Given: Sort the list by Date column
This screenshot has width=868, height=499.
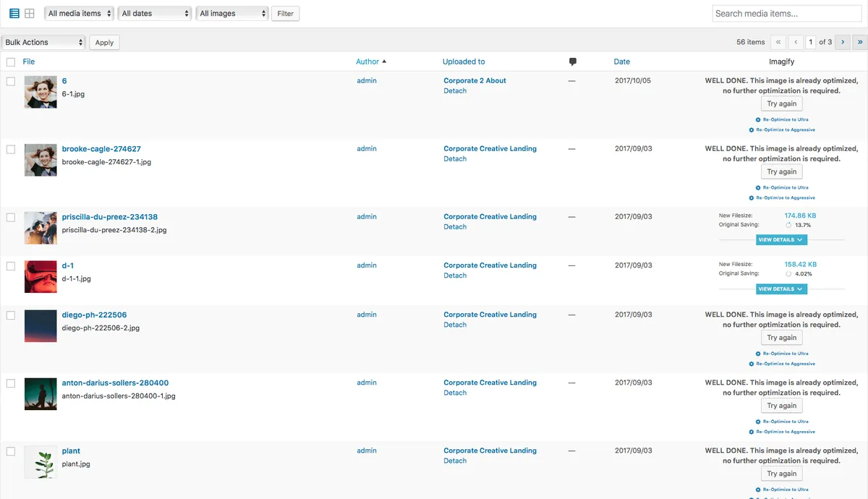Looking at the screenshot, I should pos(621,62).
